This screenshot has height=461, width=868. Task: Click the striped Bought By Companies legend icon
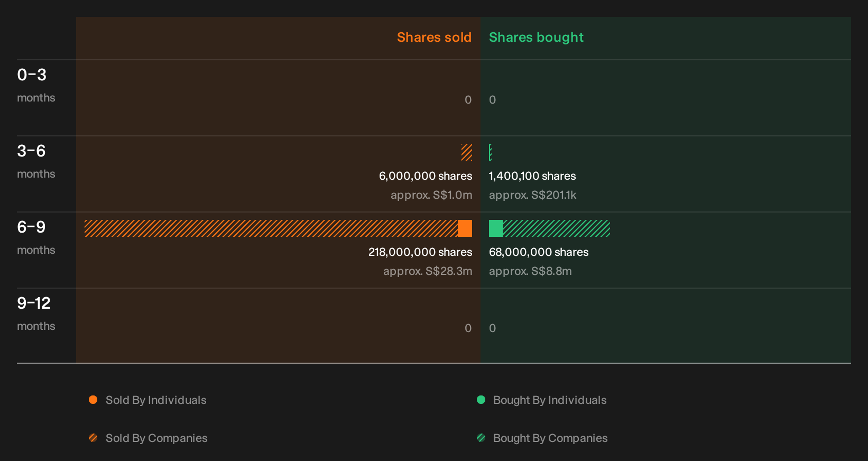tap(481, 438)
